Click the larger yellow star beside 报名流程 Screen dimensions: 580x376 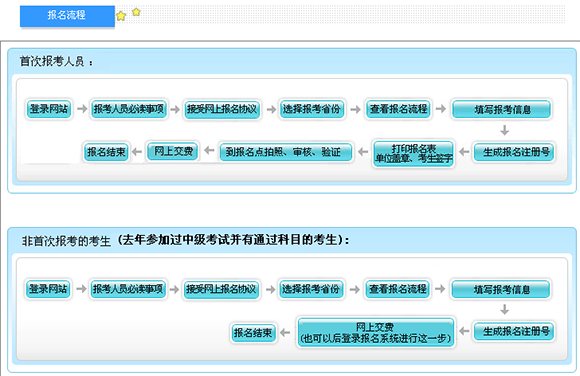[121, 16]
